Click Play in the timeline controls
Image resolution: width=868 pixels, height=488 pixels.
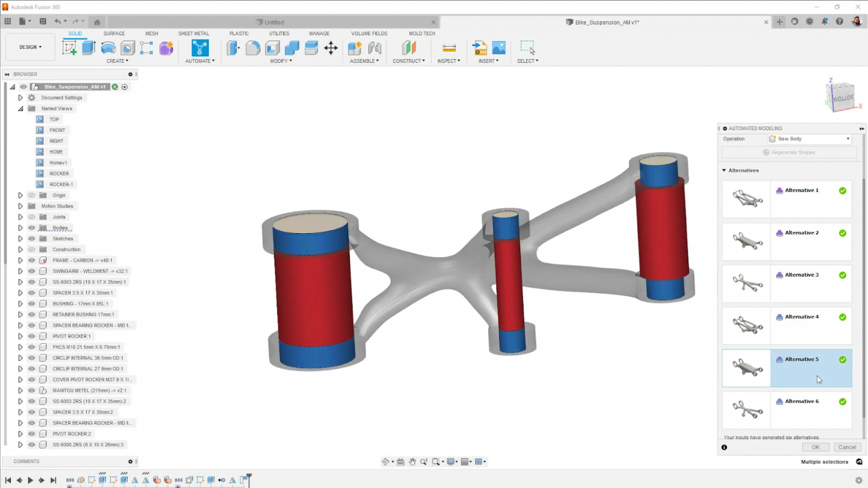[31, 480]
